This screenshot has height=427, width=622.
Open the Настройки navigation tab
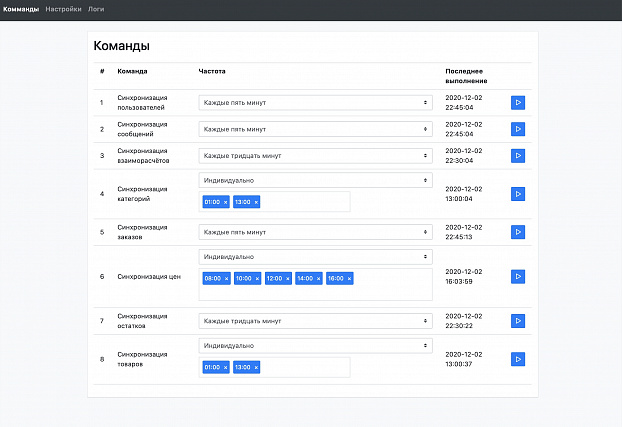[x=63, y=9]
